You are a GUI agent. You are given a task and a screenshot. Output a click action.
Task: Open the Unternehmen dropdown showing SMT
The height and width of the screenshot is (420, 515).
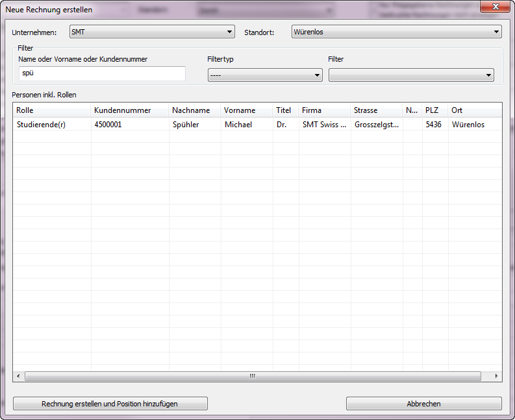pyautogui.click(x=152, y=32)
